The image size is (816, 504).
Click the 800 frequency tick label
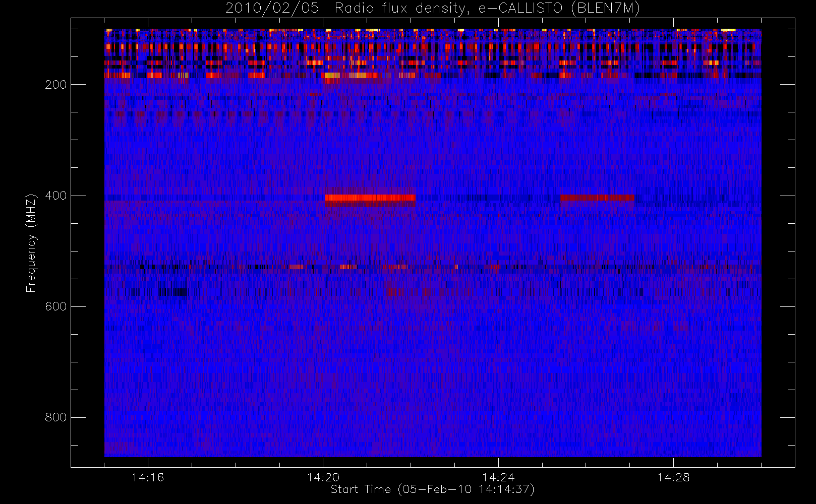(x=55, y=417)
